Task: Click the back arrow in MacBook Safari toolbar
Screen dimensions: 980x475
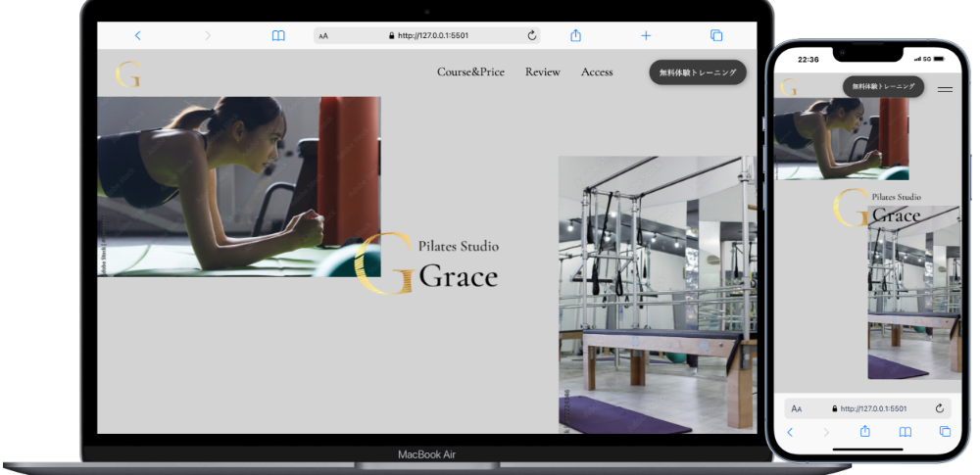Action: click(137, 35)
